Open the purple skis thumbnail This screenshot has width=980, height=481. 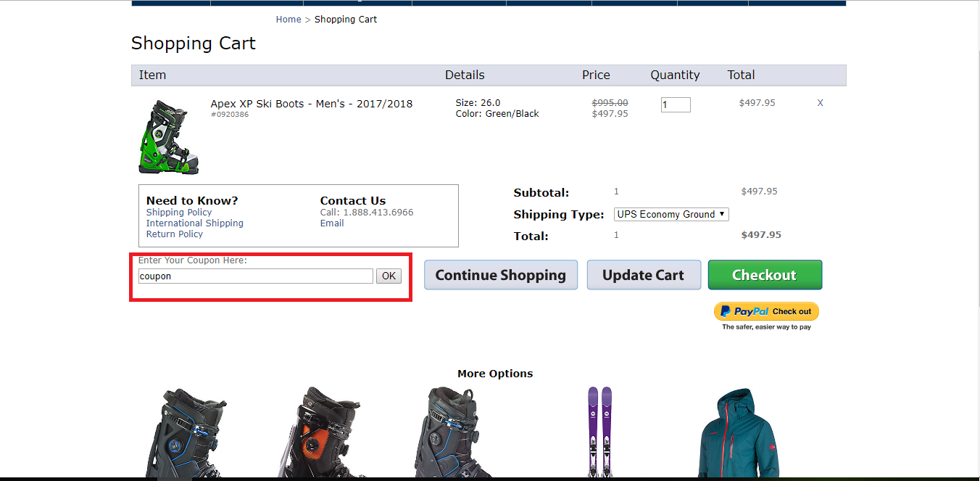pos(599,432)
